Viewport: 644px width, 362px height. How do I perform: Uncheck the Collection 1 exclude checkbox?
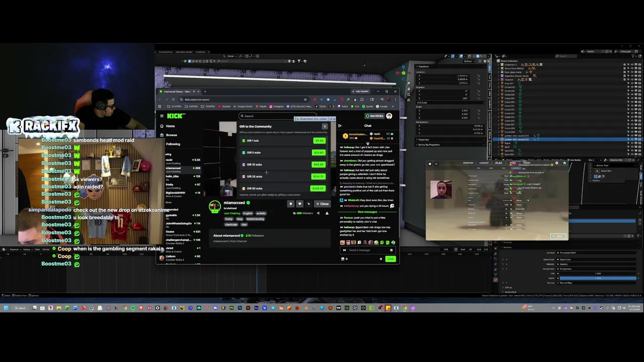pyautogui.click(x=624, y=65)
